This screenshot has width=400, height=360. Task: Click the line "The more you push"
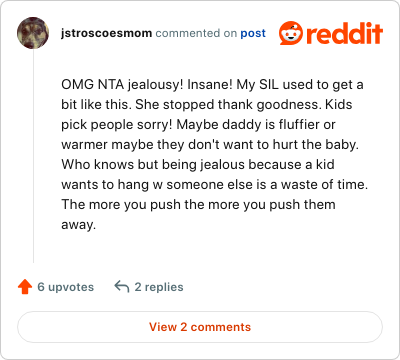click(198, 205)
